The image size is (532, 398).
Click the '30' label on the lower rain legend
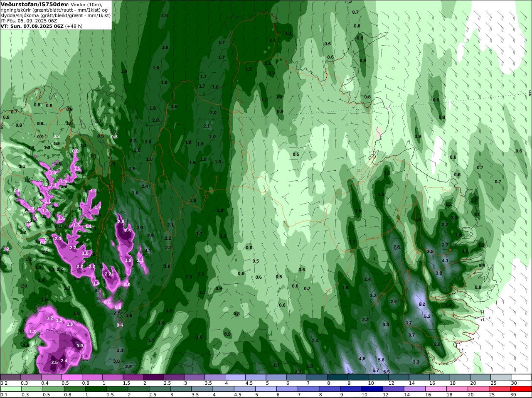coord(513,395)
